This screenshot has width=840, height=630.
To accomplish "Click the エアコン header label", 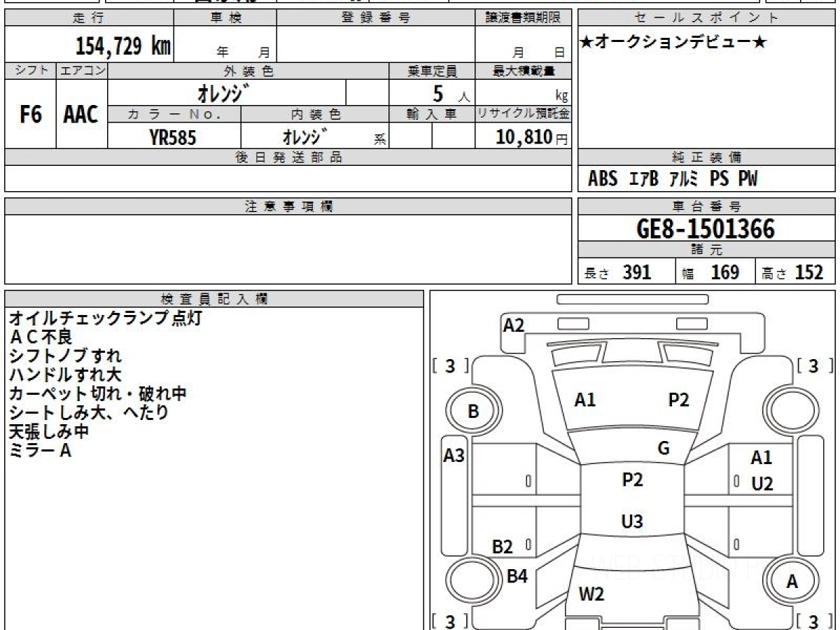I will pos(81,71).
